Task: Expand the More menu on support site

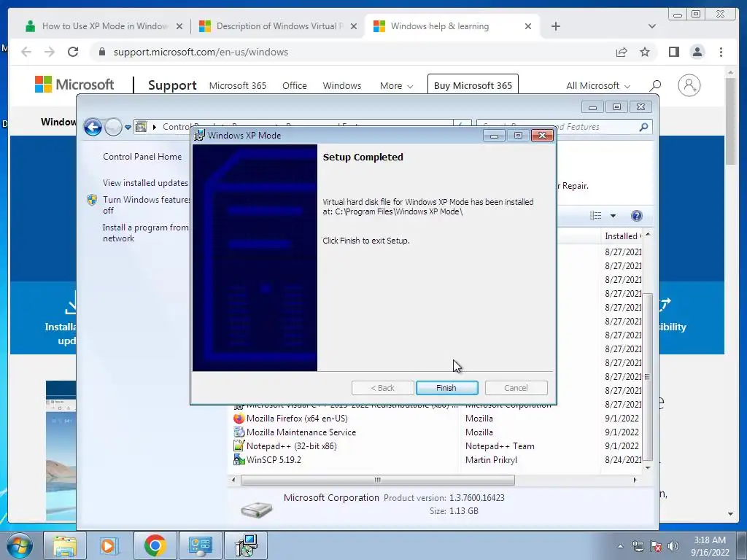Action: point(396,86)
